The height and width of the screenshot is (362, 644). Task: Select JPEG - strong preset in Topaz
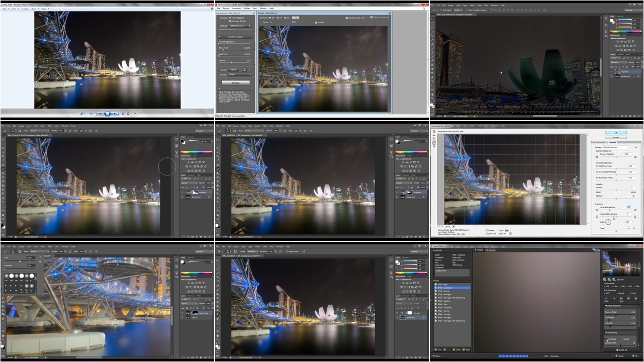(x=452, y=291)
